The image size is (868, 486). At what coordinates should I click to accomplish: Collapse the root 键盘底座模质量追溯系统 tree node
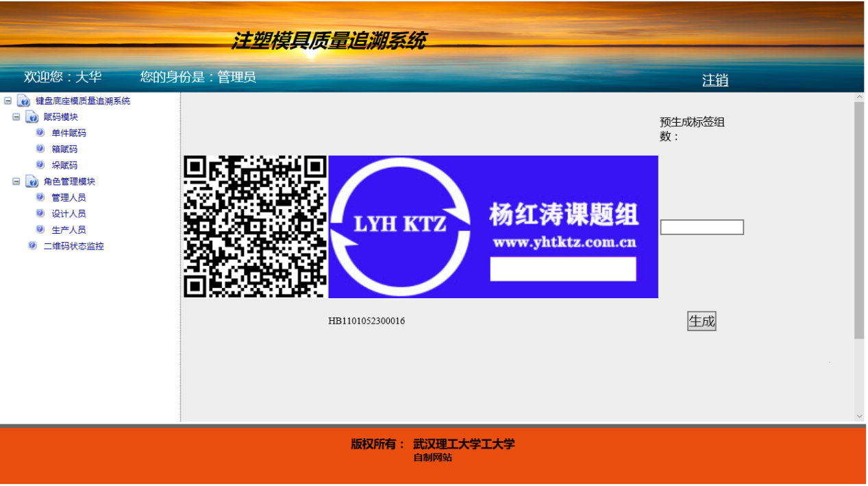point(8,101)
